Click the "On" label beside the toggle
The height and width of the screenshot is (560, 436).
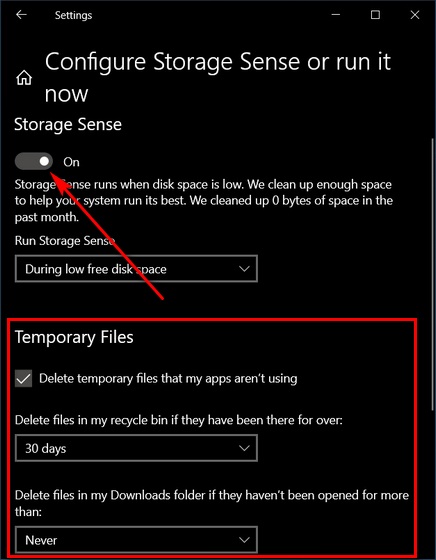coord(71,162)
